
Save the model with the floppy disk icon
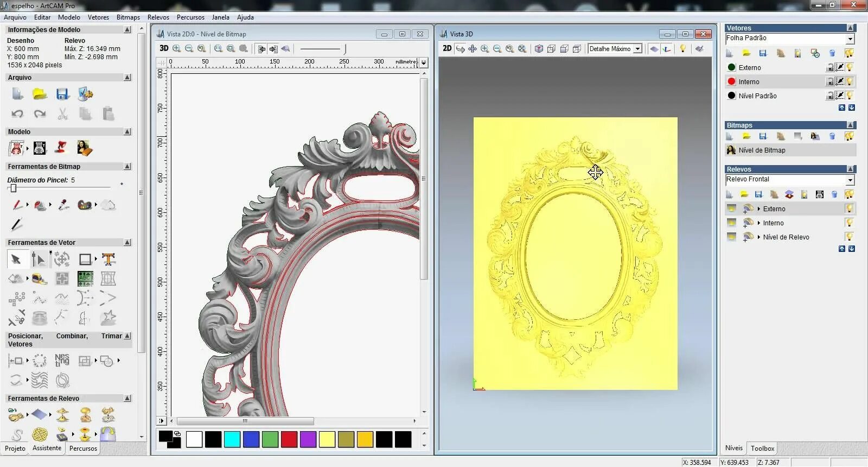pyautogui.click(x=62, y=94)
